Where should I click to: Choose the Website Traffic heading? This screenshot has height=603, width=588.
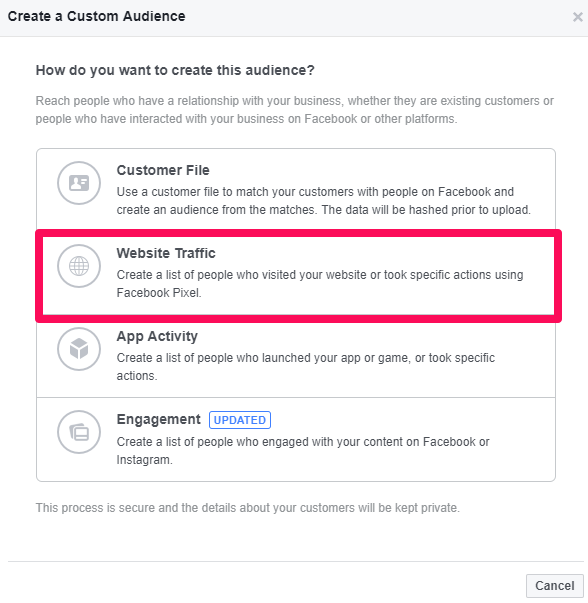point(166,253)
